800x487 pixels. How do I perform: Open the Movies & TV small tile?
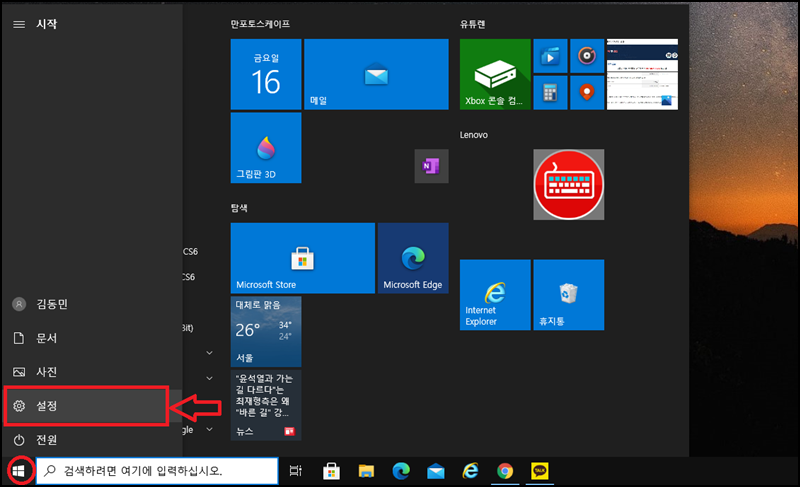coord(550,56)
